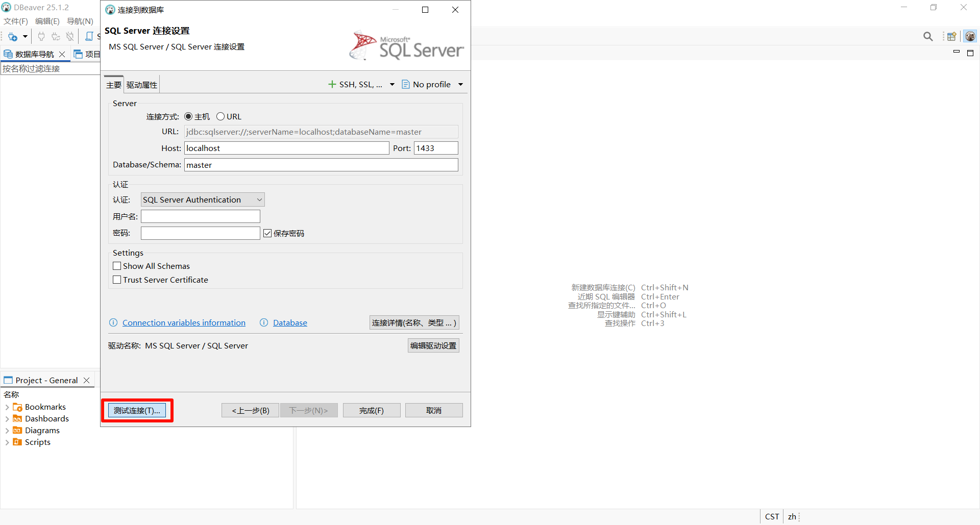The width and height of the screenshot is (980, 525).
Task: Click the Host input field
Action: pos(287,148)
